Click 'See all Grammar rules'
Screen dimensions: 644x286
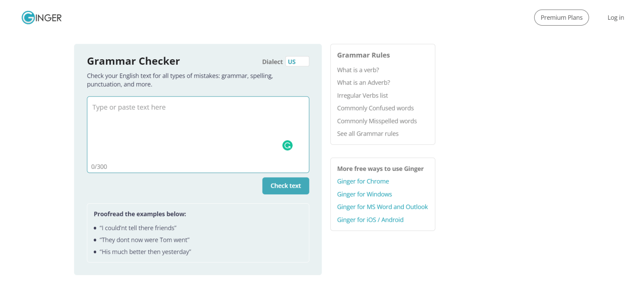(368, 134)
